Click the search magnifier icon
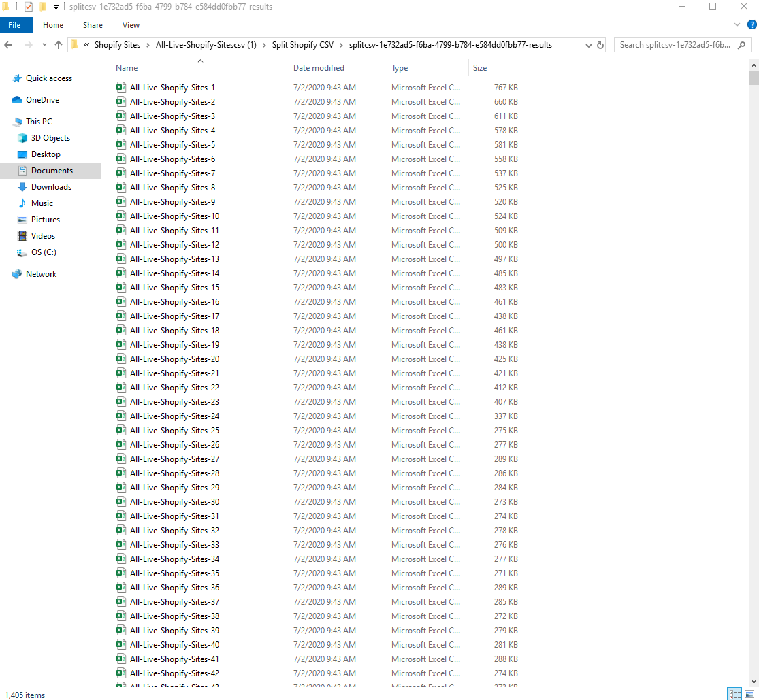 coord(741,45)
